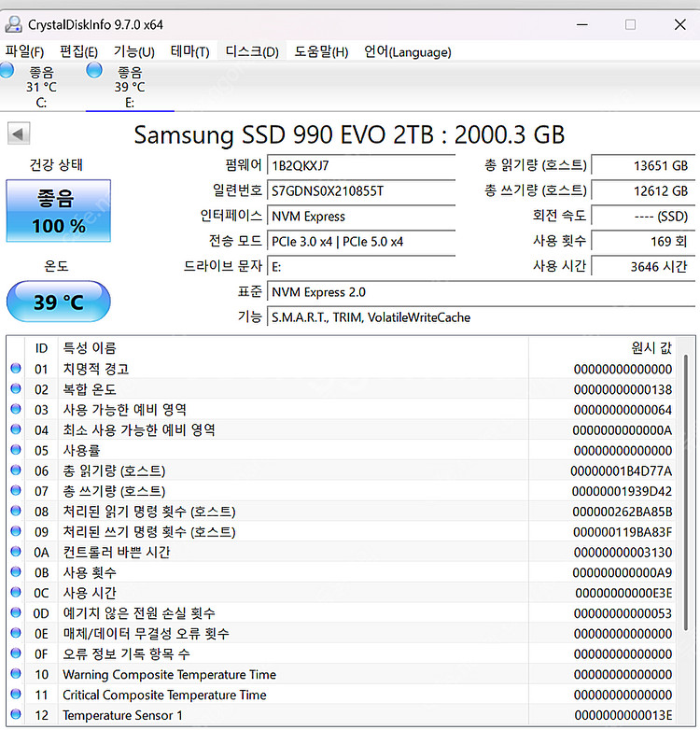Select row 04 최소 사용 가능한 예비 영역
This screenshot has width=700, height=730.
pos(342,429)
